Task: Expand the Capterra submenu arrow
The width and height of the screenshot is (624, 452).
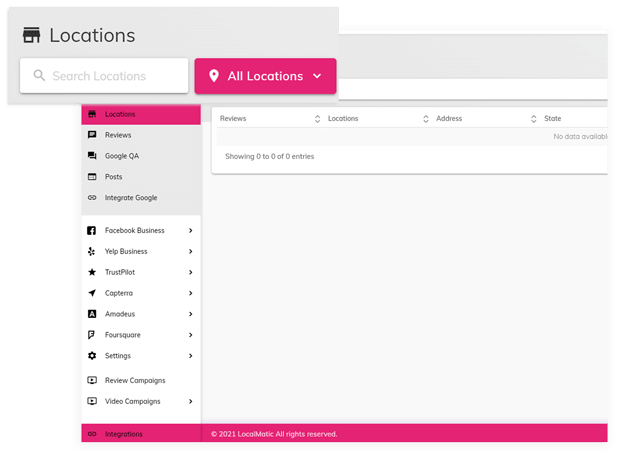Action: coord(191,293)
